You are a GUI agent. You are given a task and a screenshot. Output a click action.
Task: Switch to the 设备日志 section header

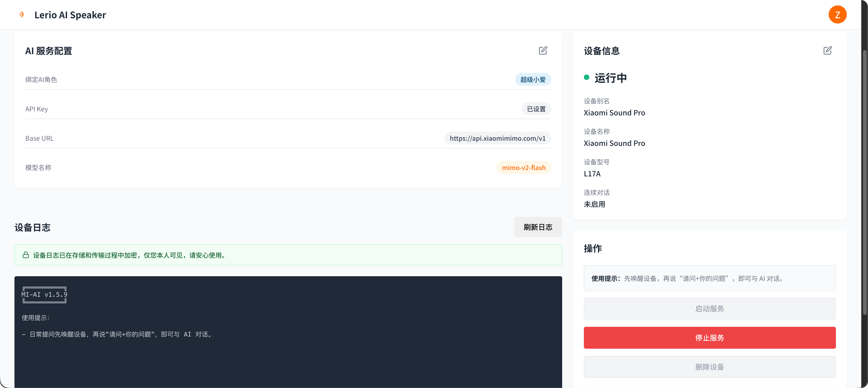point(32,227)
